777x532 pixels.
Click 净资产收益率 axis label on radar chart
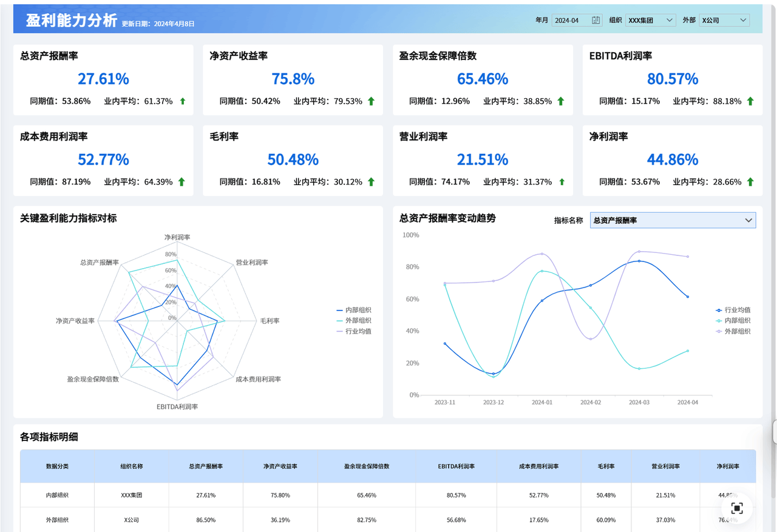75,320
